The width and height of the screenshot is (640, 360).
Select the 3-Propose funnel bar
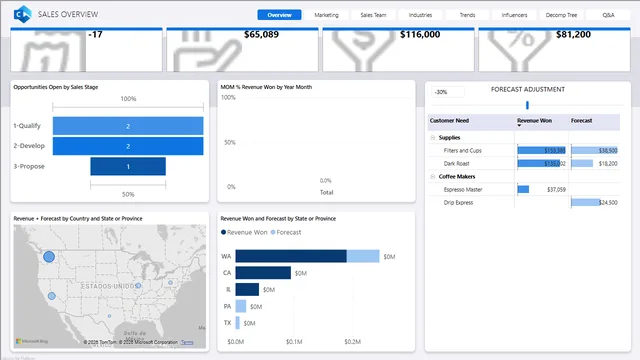(128, 166)
